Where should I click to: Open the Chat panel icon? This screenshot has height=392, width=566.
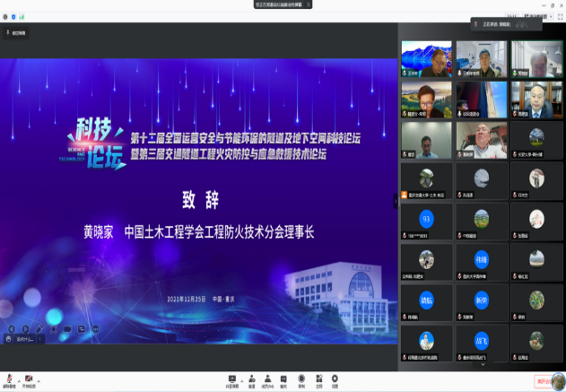pos(283,378)
